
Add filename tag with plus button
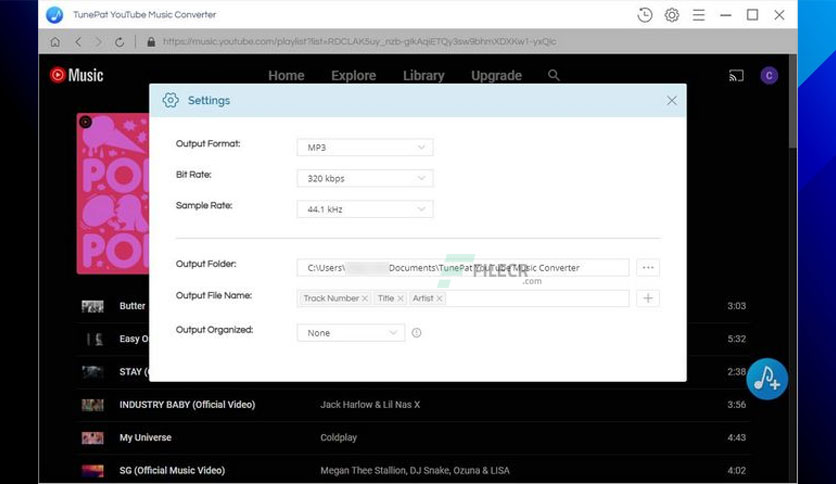click(648, 299)
